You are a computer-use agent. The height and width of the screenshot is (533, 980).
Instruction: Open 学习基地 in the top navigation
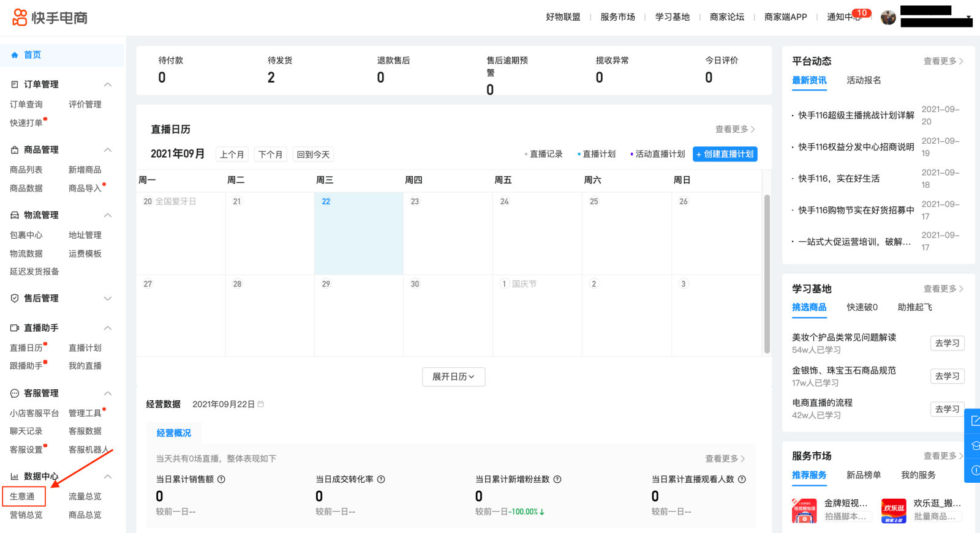(x=672, y=17)
